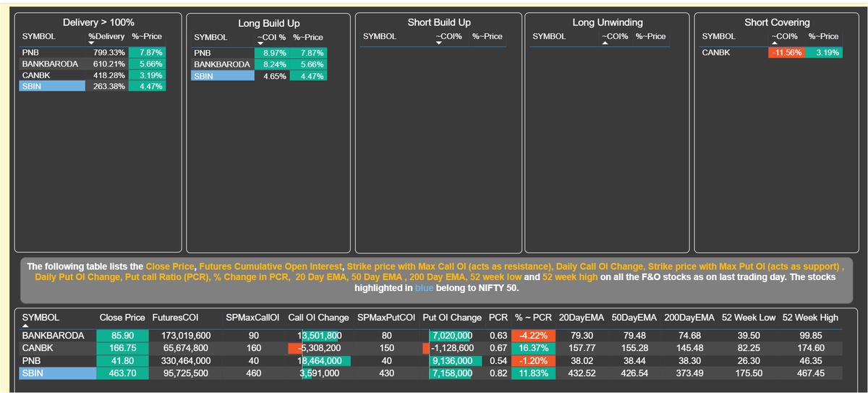Select SBIN in the Long Build Up table

222,75
